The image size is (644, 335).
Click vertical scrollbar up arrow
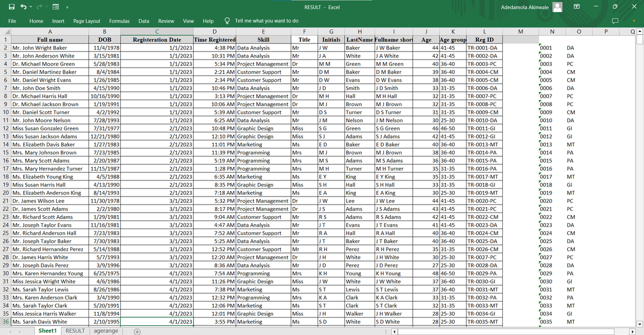(640, 32)
